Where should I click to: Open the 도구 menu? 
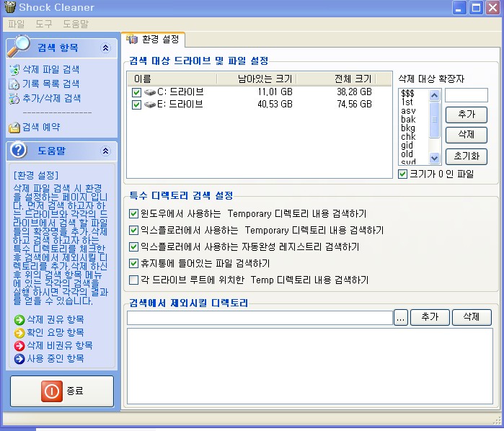pos(43,24)
